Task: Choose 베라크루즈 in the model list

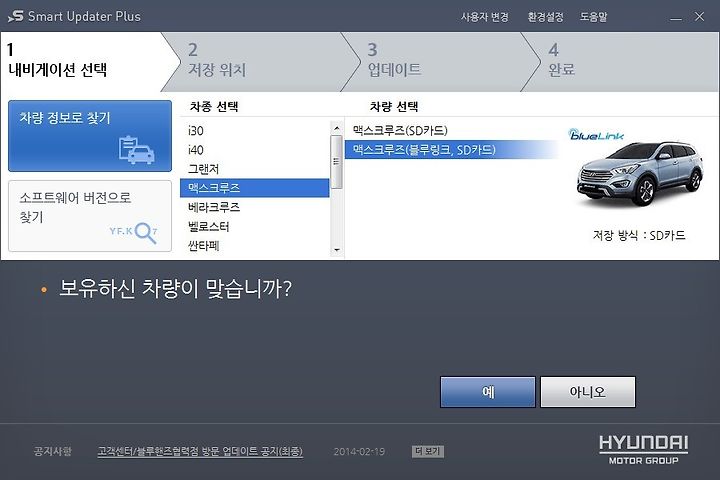Action: [x=255, y=207]
